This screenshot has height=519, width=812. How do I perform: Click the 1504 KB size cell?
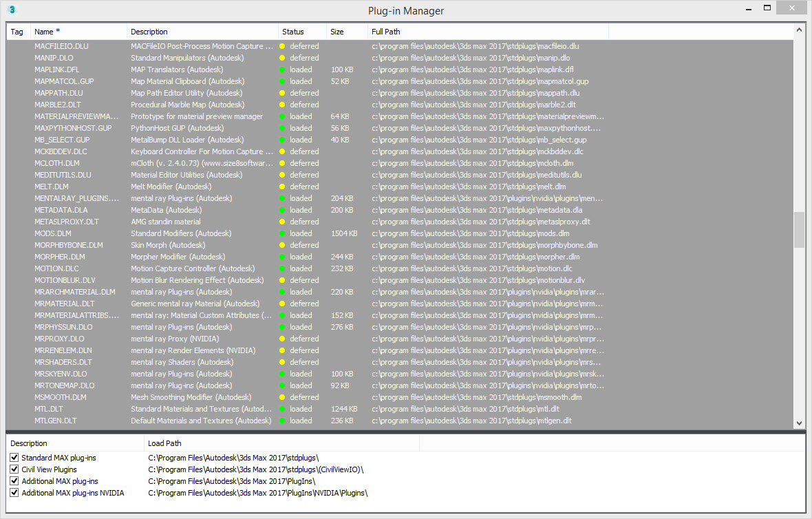pyautogui.click(x=344, y=233)
